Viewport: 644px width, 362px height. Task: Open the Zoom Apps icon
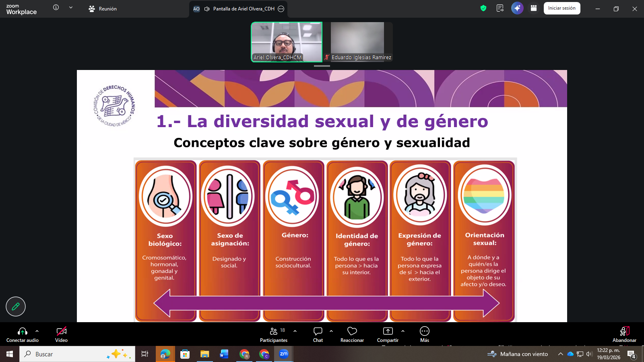[x=533, y=8]
